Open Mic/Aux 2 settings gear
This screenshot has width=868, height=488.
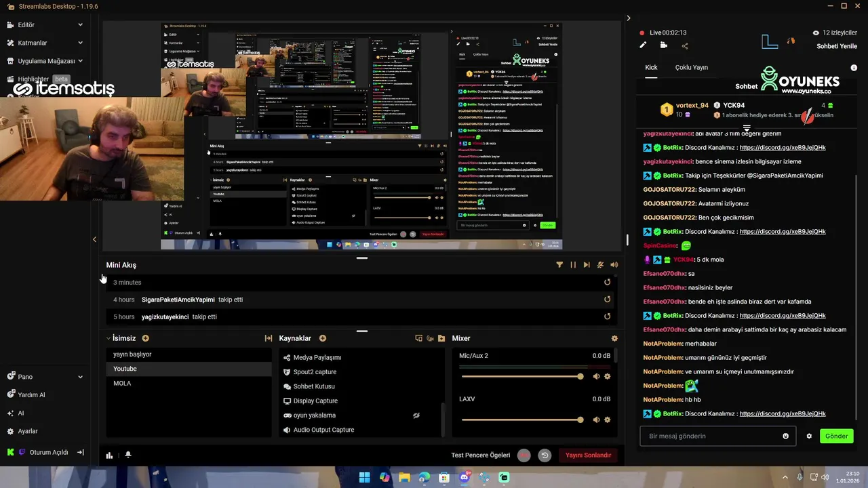click(607, 376)
